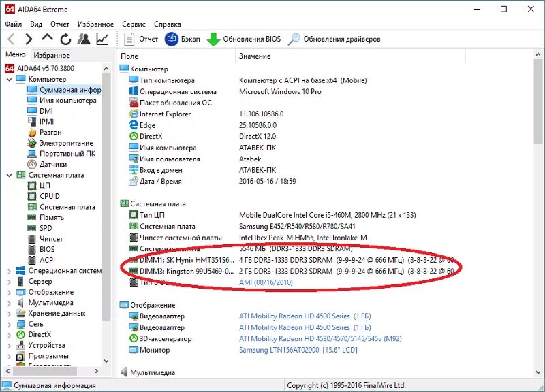Expand the Сервер tree node
The height and width of the screenshot is (392, 545).
coord(10,282)
